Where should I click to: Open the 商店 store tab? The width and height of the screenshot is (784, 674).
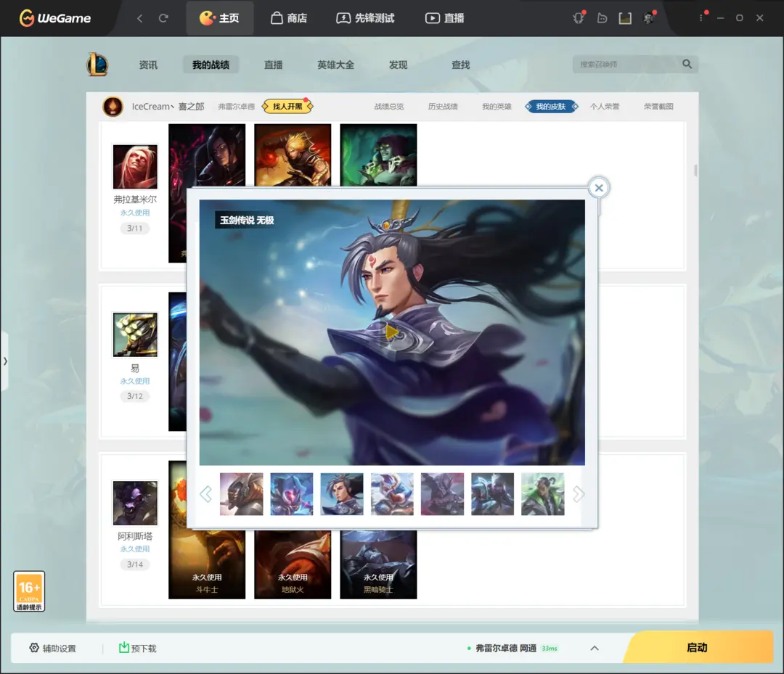(x=289, y=18)
